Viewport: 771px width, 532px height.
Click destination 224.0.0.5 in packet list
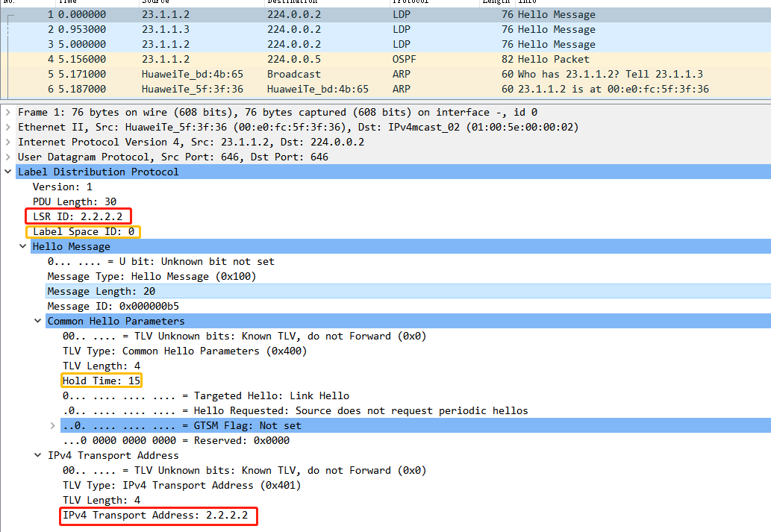(294, 59)
